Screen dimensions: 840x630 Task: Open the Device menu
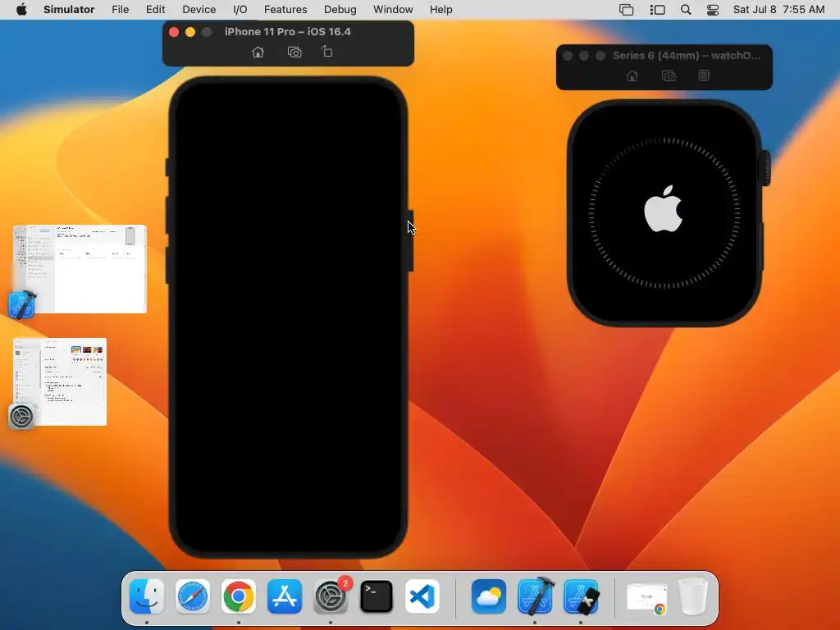(x=199, y=10)
